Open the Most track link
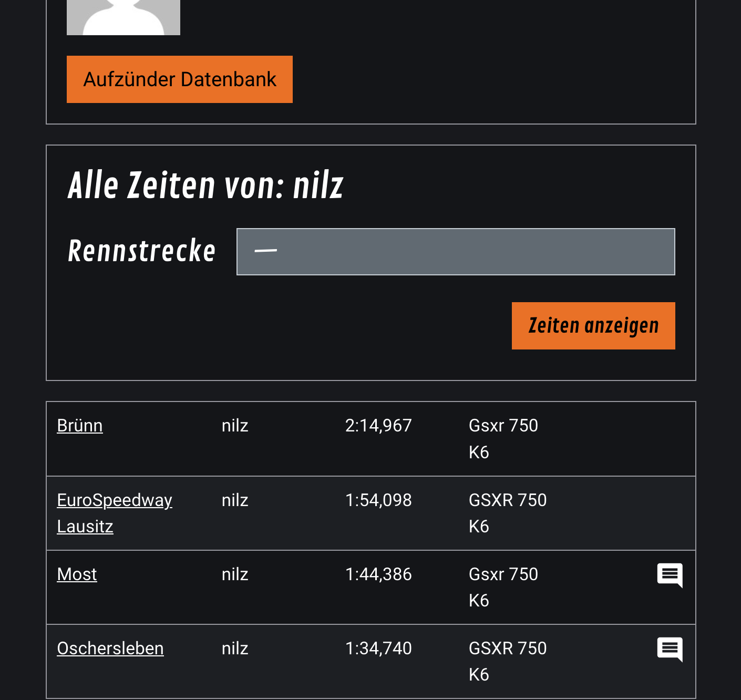Viewport: 741px width, 700px height. (77, 574)
